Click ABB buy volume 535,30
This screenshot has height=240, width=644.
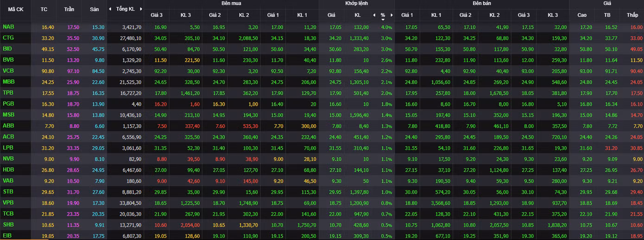(249, 126)
